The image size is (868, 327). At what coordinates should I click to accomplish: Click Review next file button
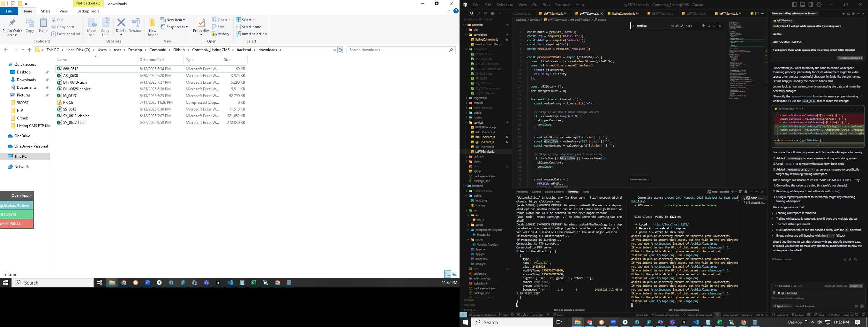point(639,180)
